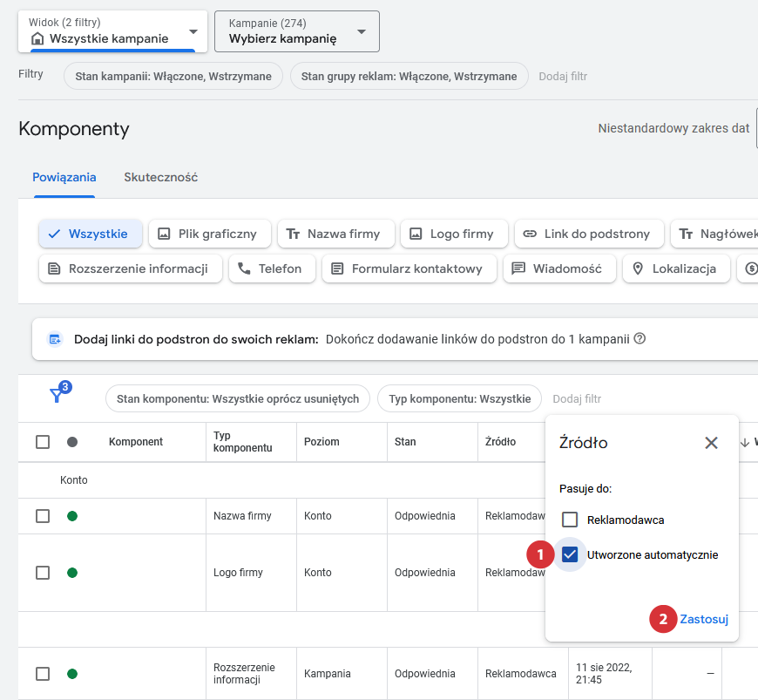This screenshot has width=758, height=700.
Task: Click the green status dot for Logo firmy
Action: point(72,573)
